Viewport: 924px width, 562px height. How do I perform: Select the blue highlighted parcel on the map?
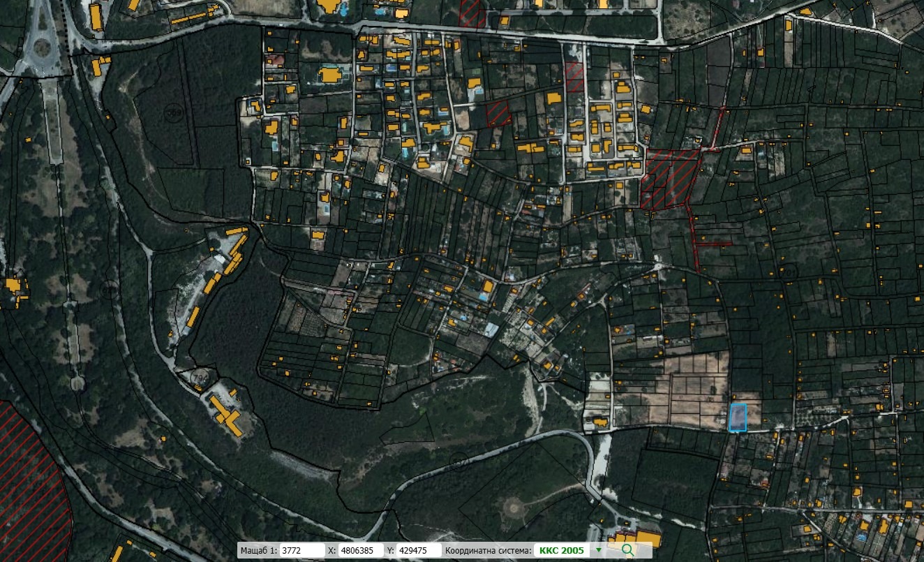737,417
